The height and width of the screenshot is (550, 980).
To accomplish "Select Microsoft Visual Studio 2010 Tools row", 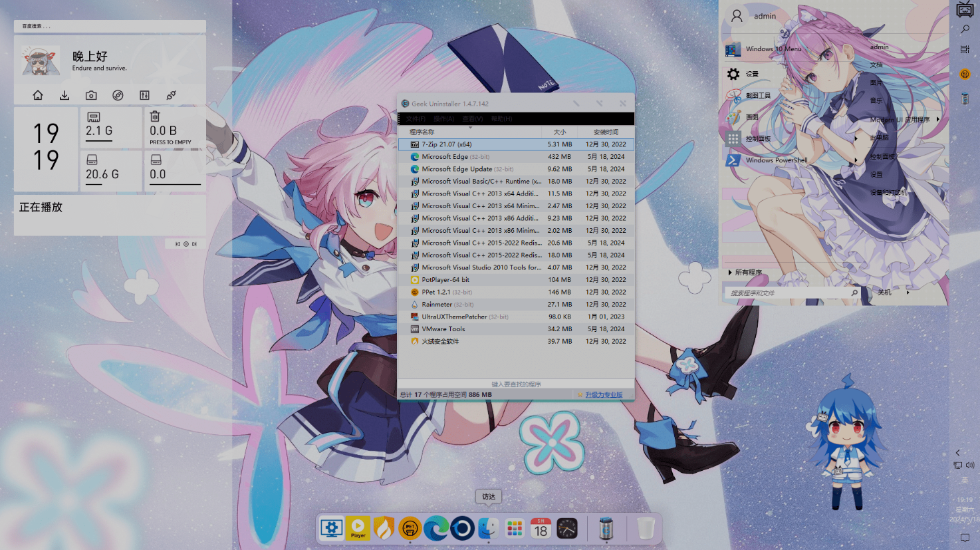I will coord(516,267).
